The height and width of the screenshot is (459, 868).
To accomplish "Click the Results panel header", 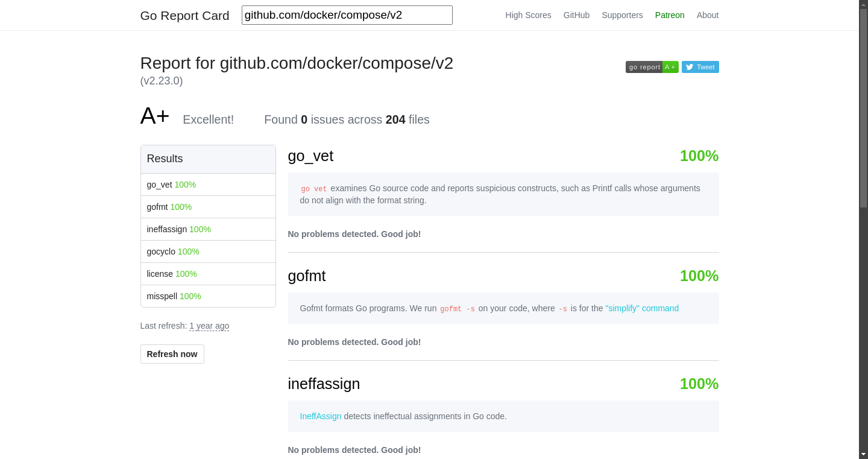I will [x=208, y=159].
